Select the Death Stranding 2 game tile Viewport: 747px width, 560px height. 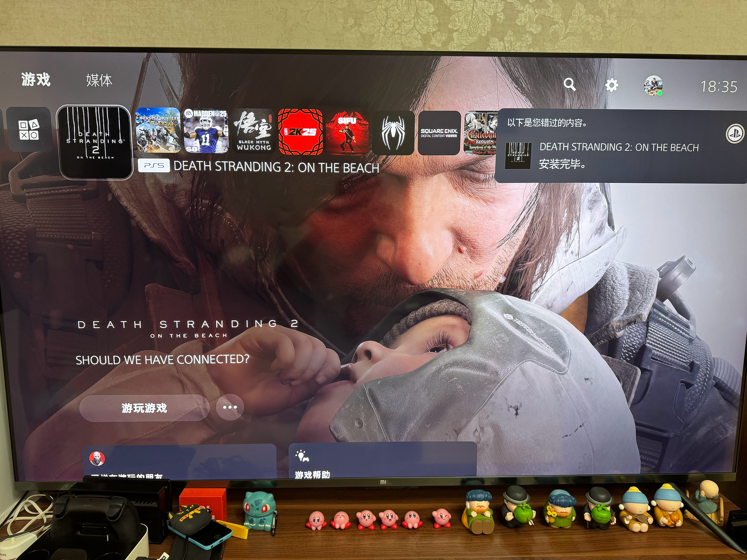95,142
